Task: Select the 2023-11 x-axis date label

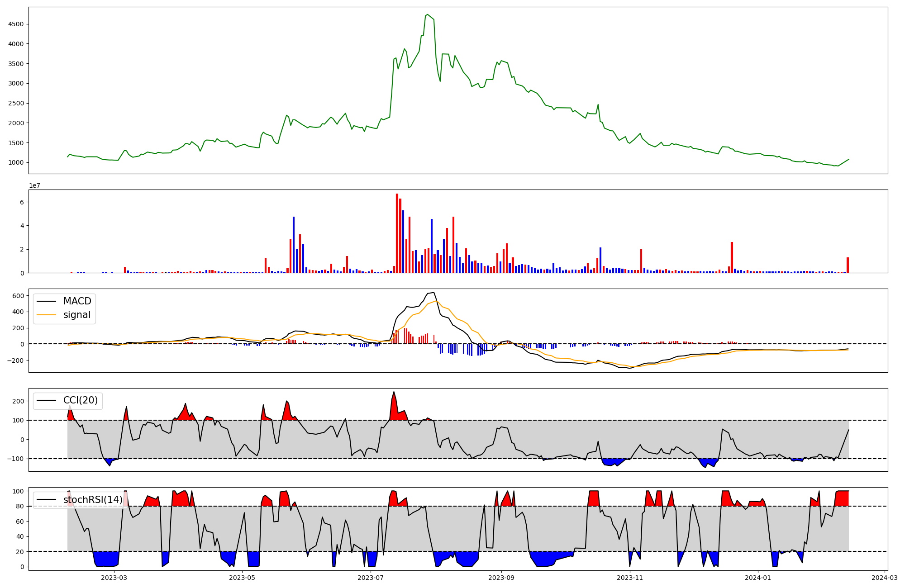Action: 630,578
